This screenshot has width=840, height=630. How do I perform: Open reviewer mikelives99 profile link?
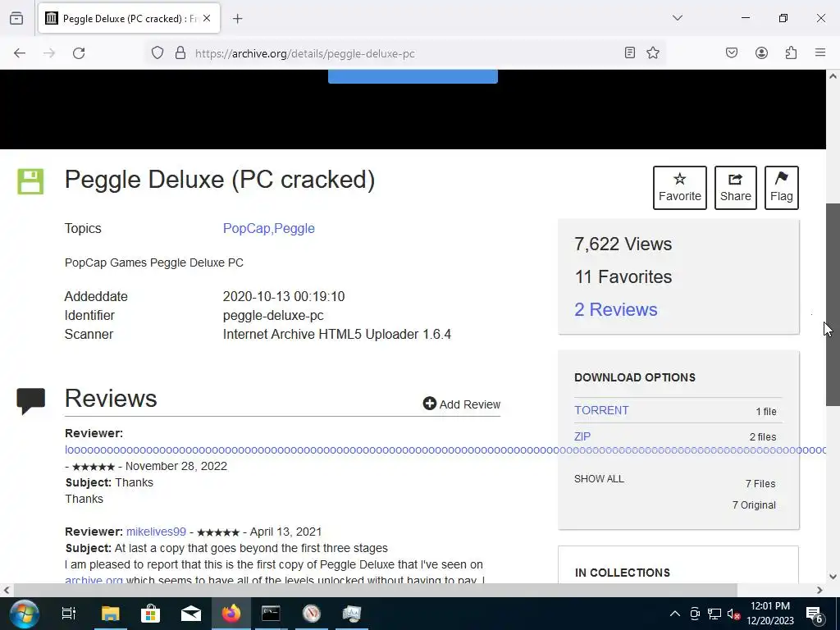point(156,532)
